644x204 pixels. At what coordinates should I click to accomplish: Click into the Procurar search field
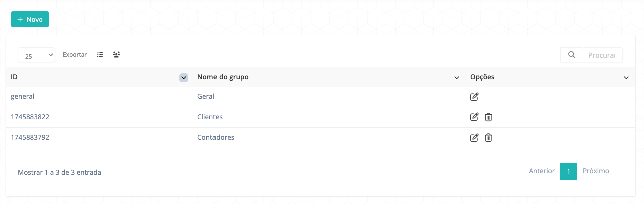point(603,55)
